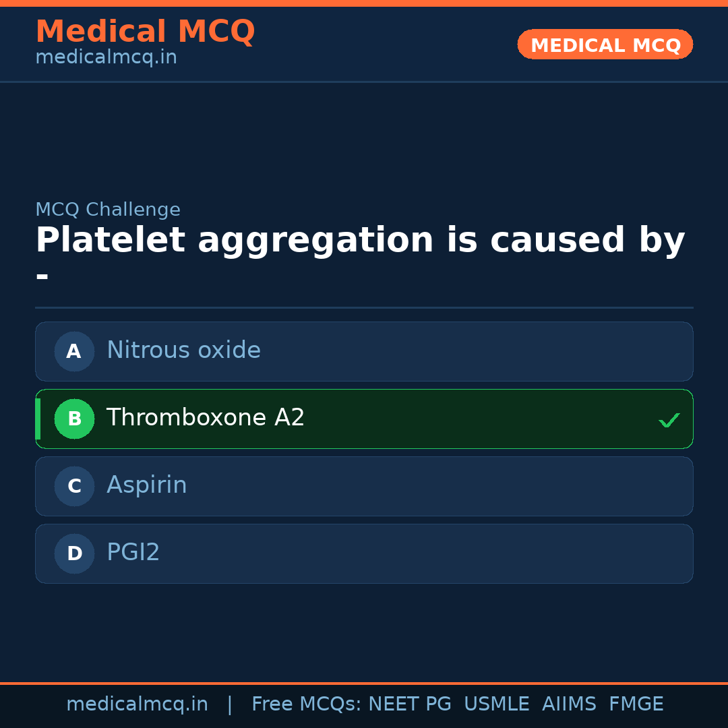Click the option C circle badge

coord(74,486)
